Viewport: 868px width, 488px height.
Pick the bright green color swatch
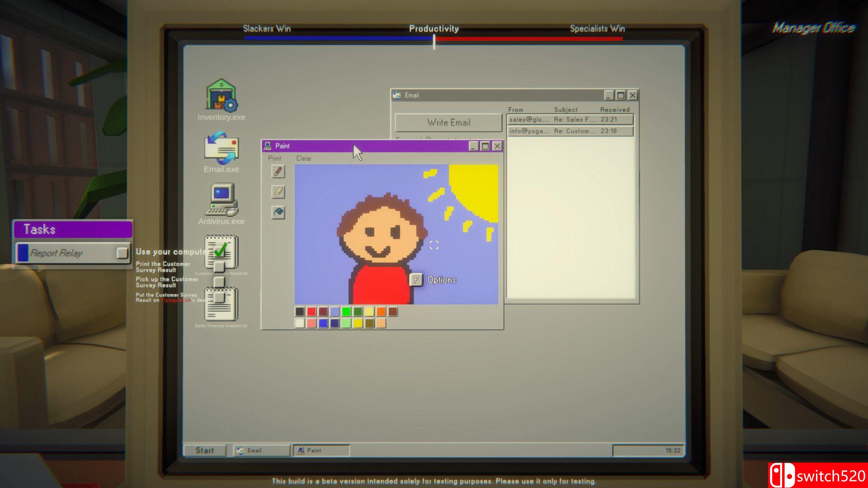coord(346,311)
